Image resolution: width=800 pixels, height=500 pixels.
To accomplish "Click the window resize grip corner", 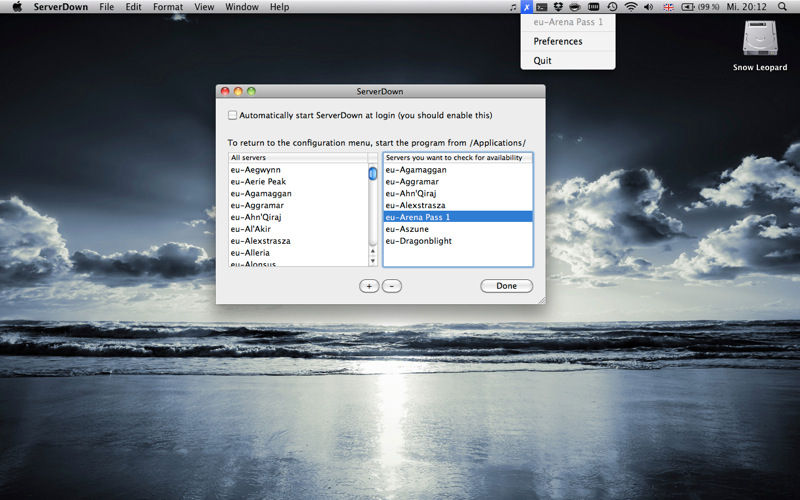I will pos(541,300).
